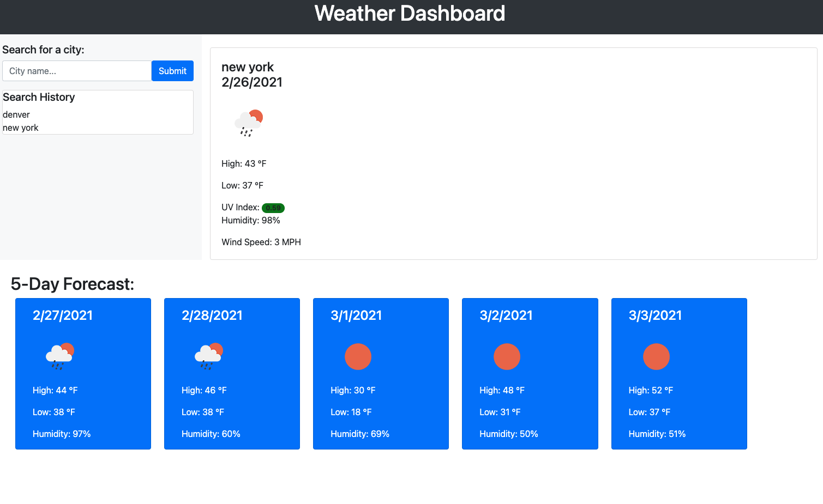Click the Submit button
Screen dimensions: 823x504
pyautogui.click(x=172, y=71)
